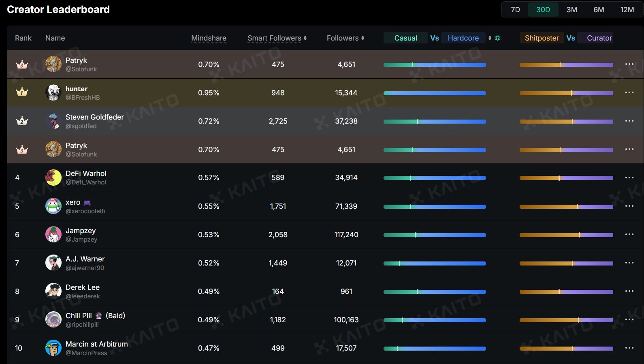Switch to the 3M timeframe
The image size is (644, 364).
point(571,10)
